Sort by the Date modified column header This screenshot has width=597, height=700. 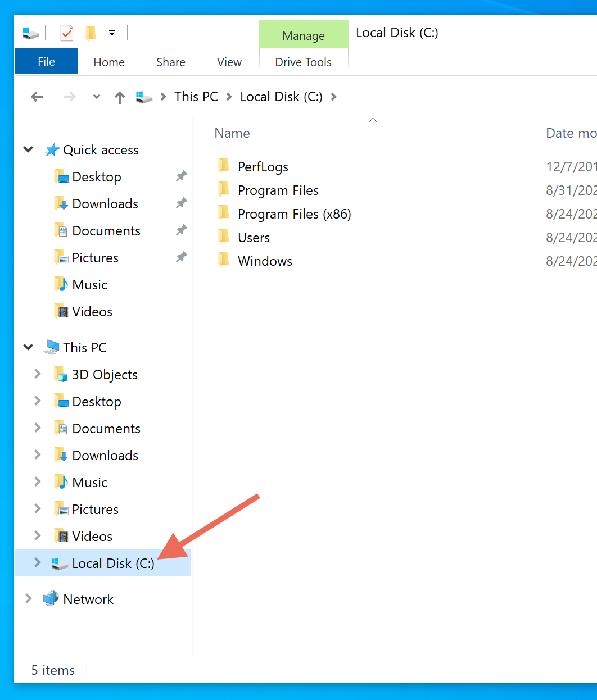[x=571, y=133]
